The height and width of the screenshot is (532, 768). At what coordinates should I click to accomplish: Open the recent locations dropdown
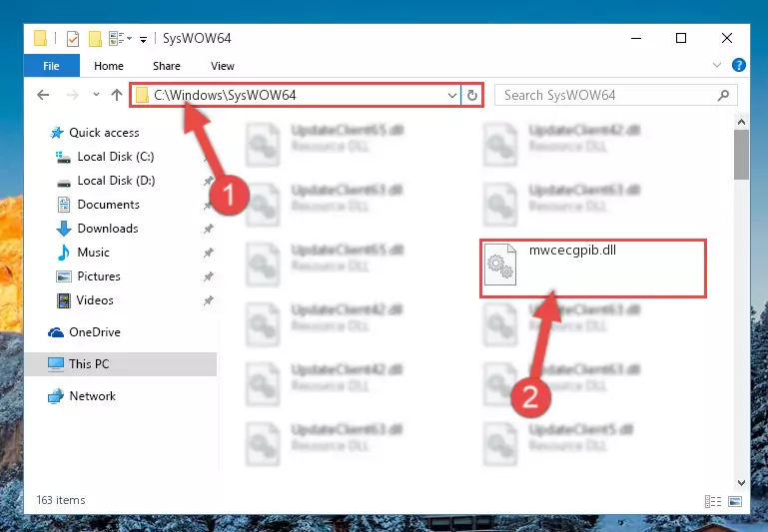click(x=96, y=94)
